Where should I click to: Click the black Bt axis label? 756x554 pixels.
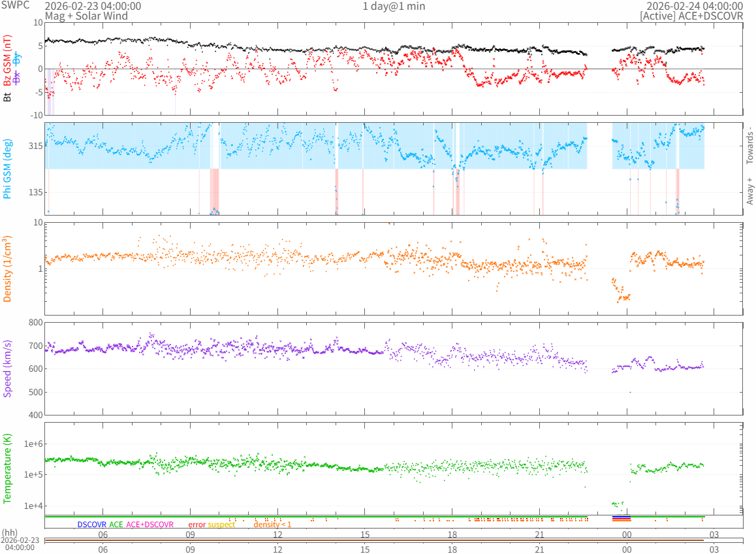pyautogui.click(x=8, y=97)
